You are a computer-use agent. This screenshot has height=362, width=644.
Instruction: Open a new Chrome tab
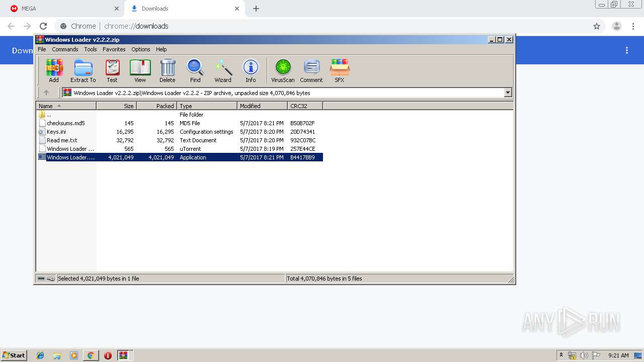click(x=256, y=9)
